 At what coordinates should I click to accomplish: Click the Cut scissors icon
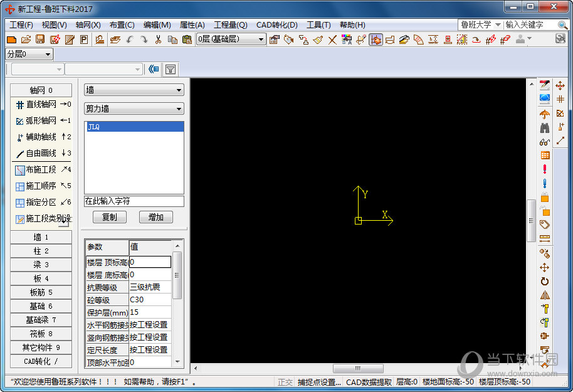click(x=159, y=40)
